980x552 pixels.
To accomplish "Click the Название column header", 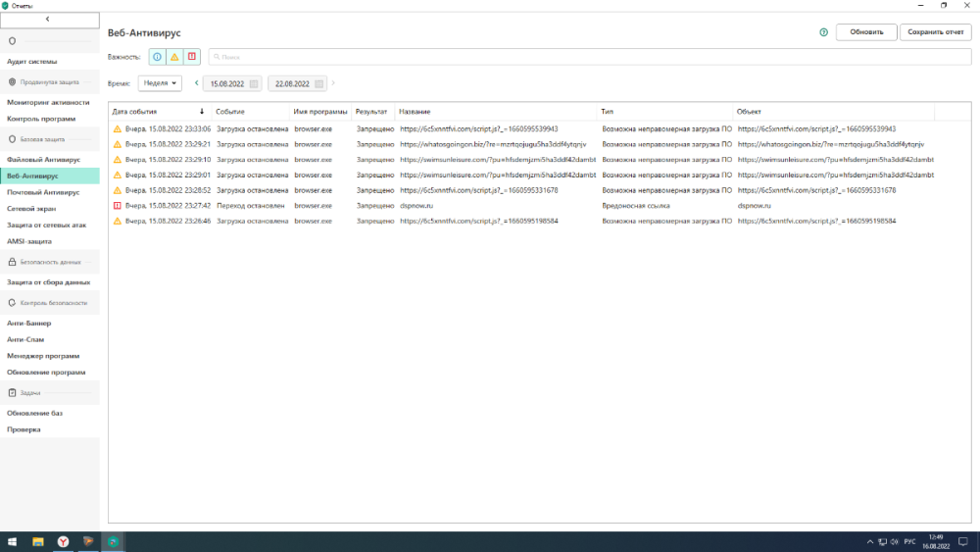I will coord(496,111).
